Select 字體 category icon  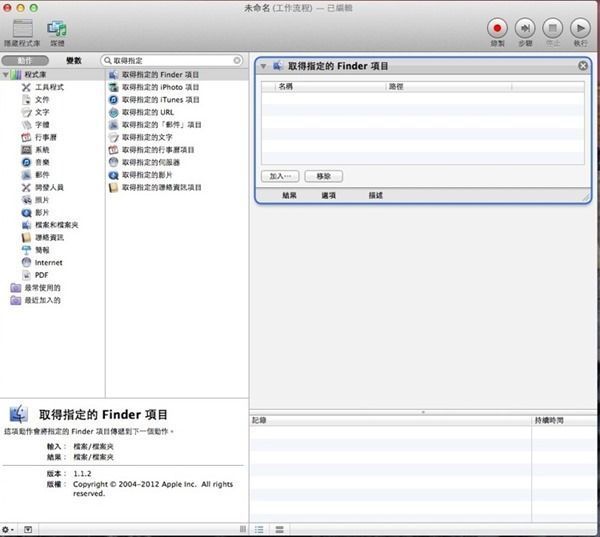click(26, 125)
